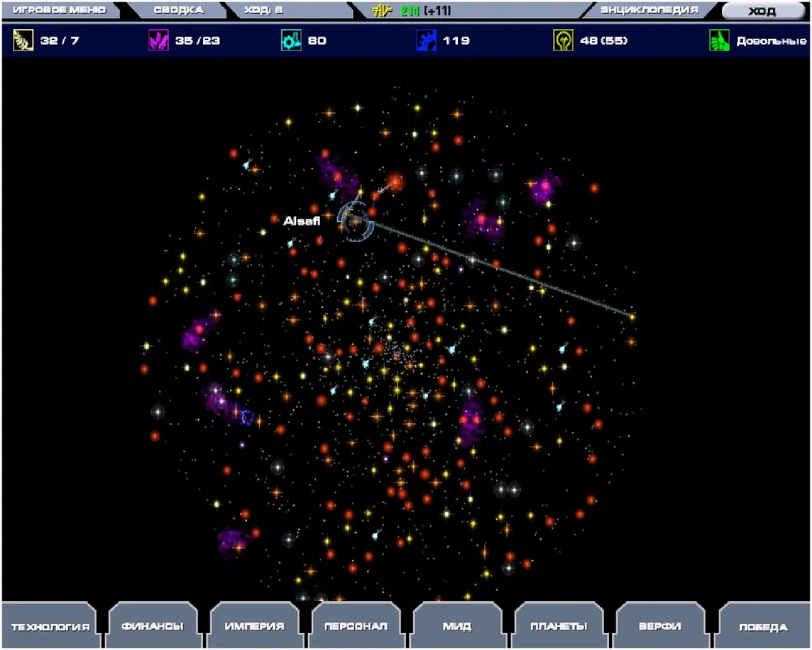
Task: Open the Верфи shipyards screen
Action: pos(661,626)
